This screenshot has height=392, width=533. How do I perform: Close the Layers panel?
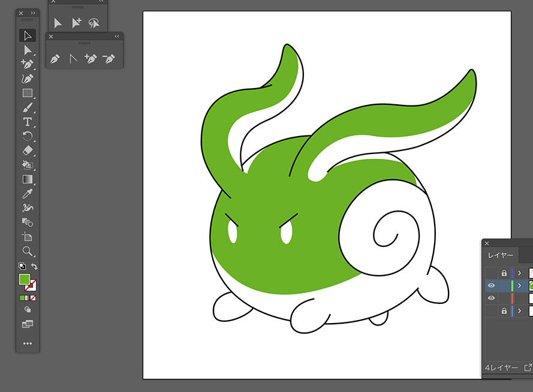click(x=487, y=243)
